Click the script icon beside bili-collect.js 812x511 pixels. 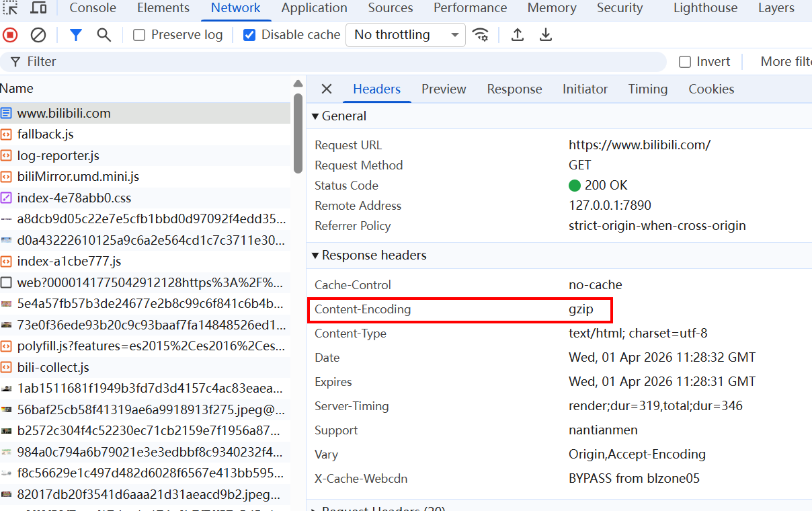pyautogui.click(x=6, y=368)
